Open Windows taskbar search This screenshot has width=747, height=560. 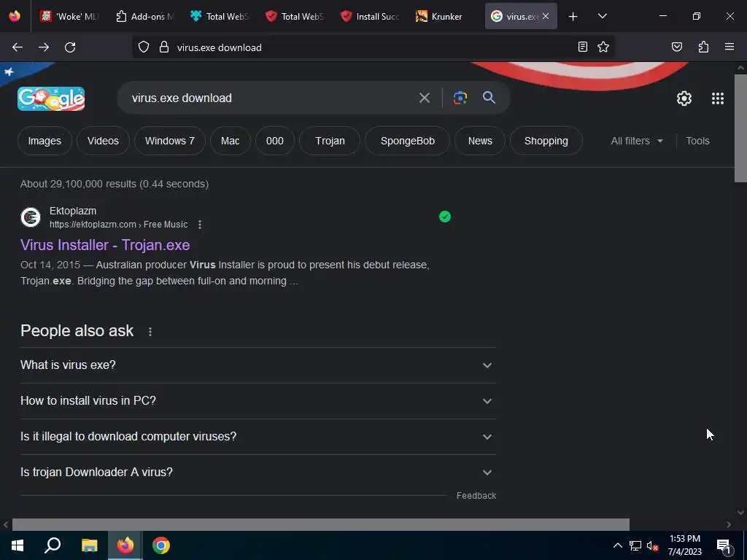[53, 545]
